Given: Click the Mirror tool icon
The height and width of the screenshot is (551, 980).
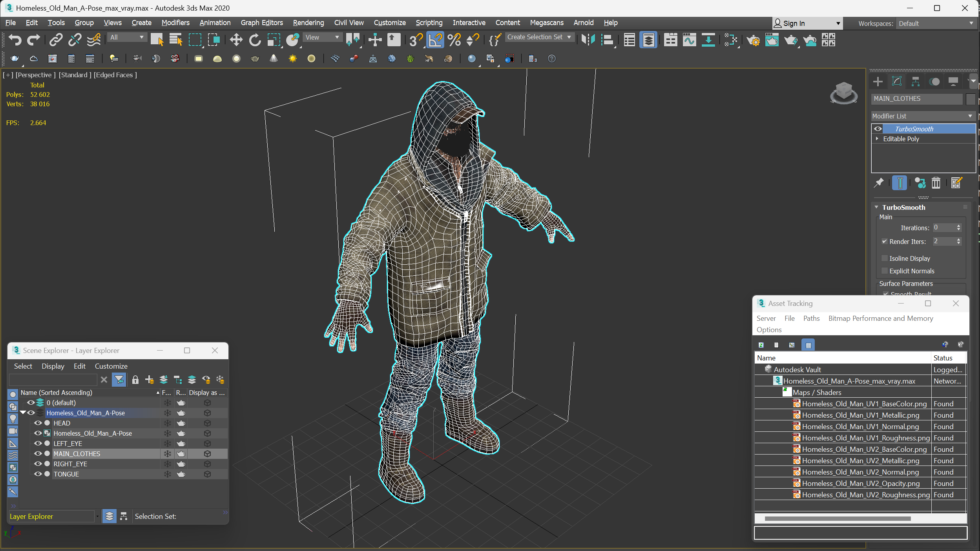Looking at the screenshot, I should 588,40.
